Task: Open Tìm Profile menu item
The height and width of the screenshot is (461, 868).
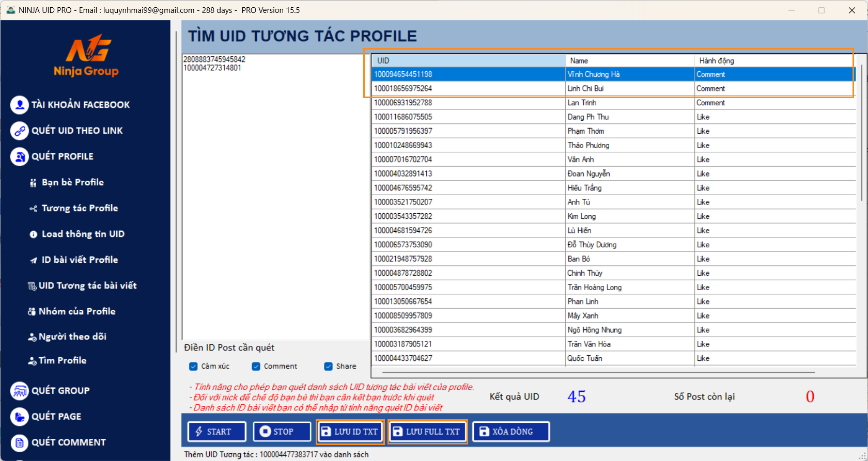Action: [x=63, y=360]
